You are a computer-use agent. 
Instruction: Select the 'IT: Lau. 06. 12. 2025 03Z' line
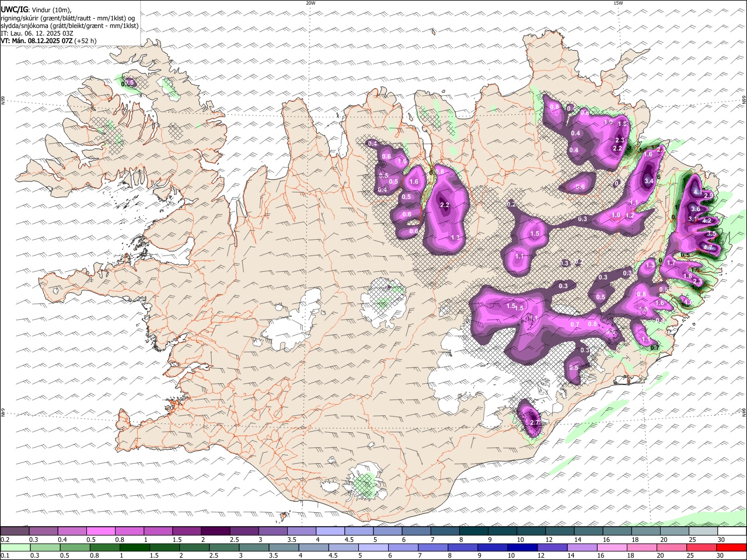coord(37,33)
